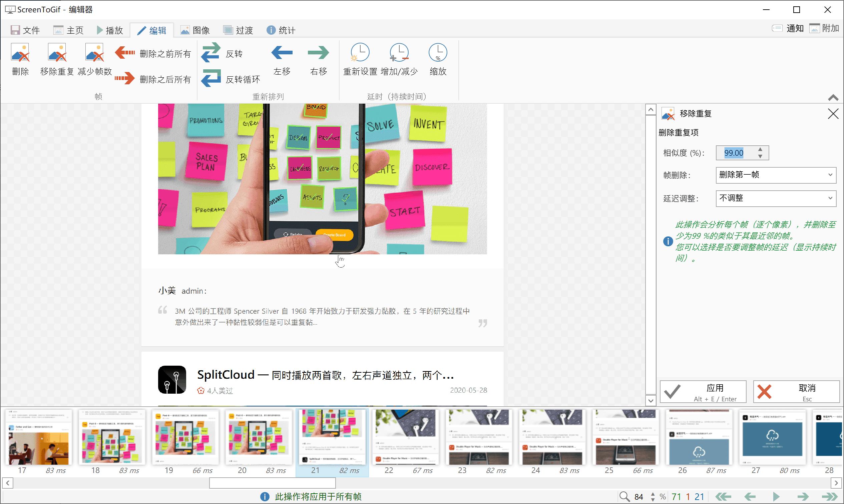Switch to the 图像 tab
Image resolution: width=844 pixels, height=504 pixels.
[196, 30]
